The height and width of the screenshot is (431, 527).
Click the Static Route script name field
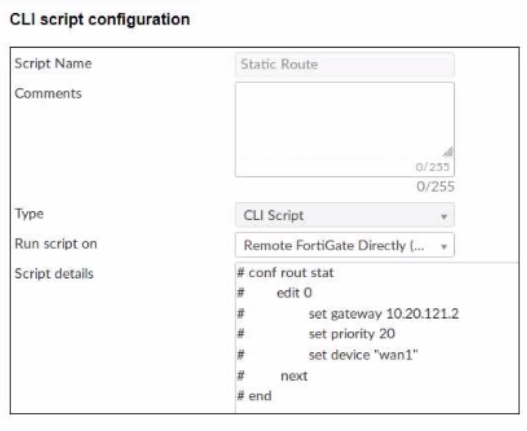(345, 64)
